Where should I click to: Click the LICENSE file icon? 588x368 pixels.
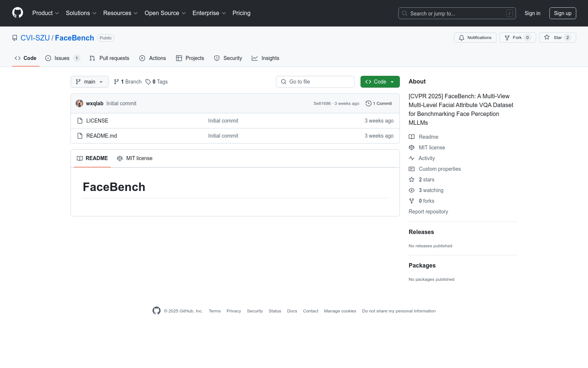coord(80,121)
